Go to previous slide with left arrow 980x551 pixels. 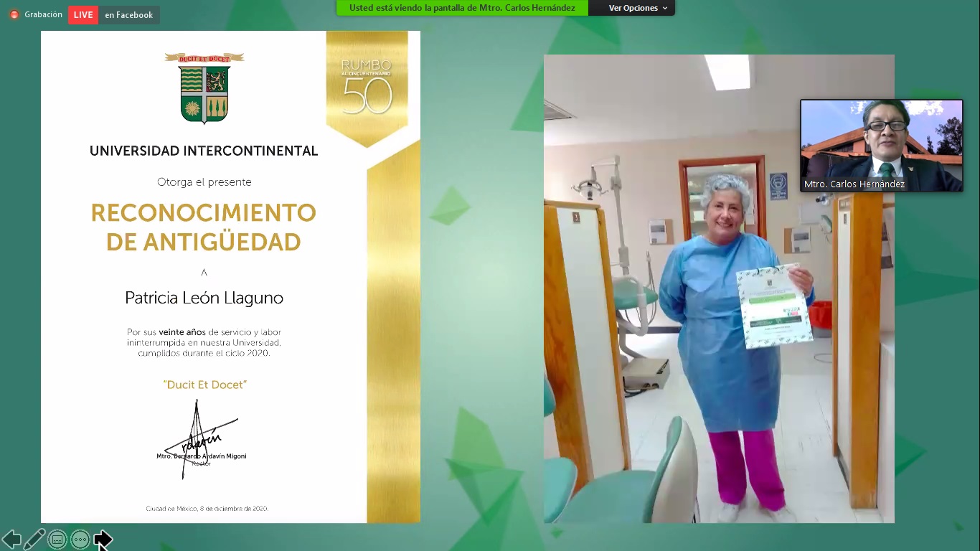click(11, 540)
